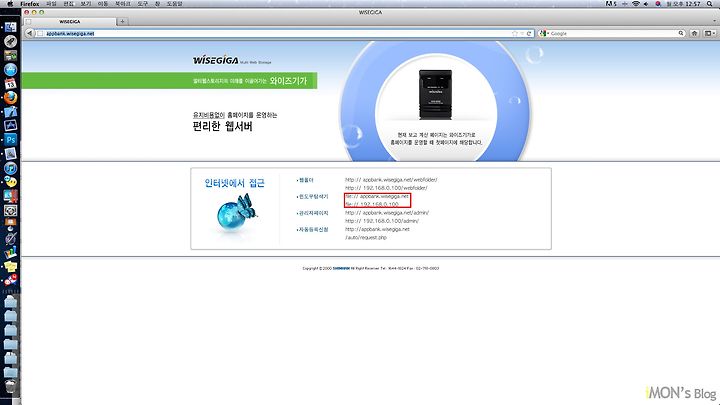Click the address bar with appbank.wisegiga.net
The image size is (720, 405).
[x=274, y=34]
